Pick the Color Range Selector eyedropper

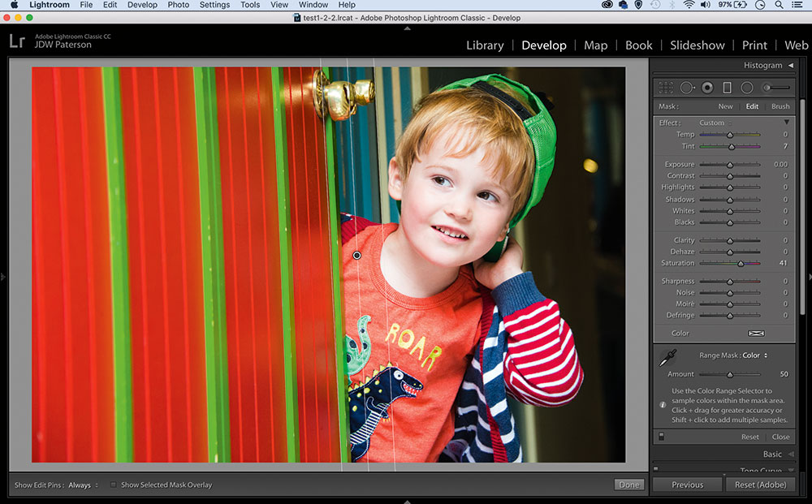668,358
